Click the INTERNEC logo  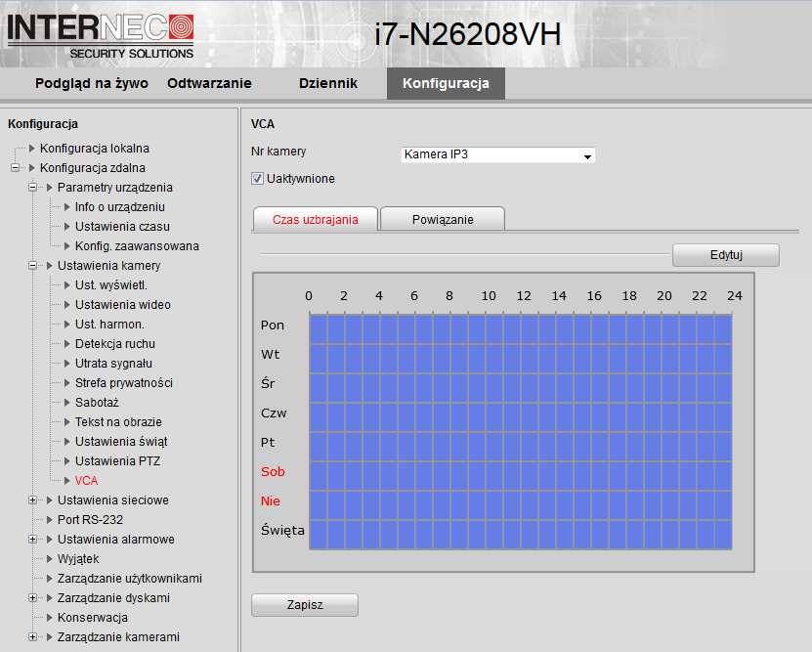coord(101,35)
